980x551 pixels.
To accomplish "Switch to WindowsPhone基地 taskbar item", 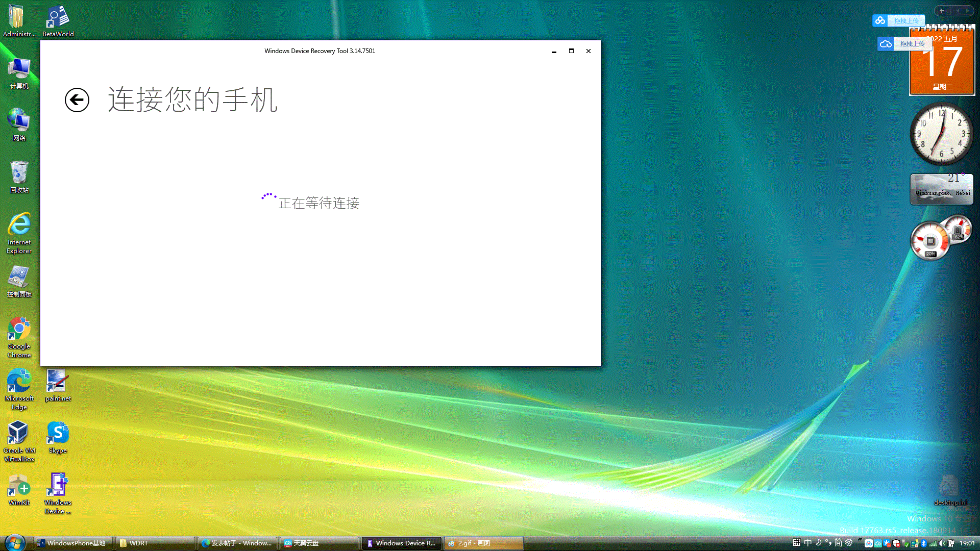I will click(x=72, y=543).
